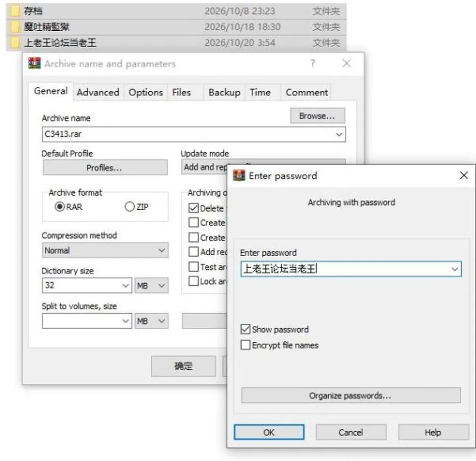The height and width of the screenshot is (461, 476).
Task: Open the Dictionary size MB unit dropdown
Action: click(151, 286)
